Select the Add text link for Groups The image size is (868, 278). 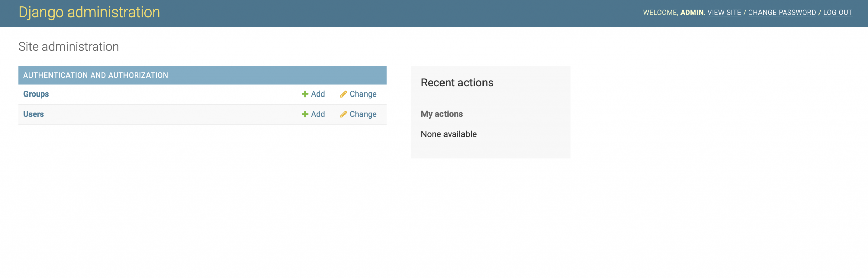point(318,94)
